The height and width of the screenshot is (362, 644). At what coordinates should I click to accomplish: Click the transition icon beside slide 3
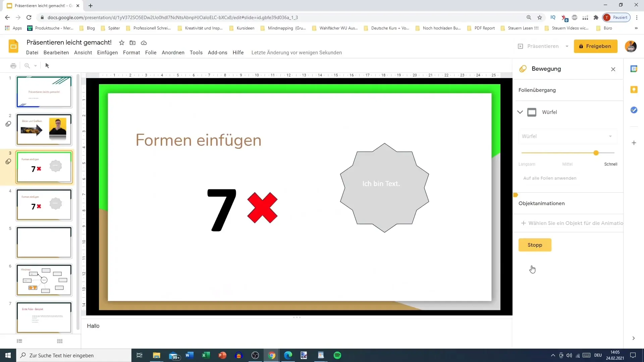coord(8,162)
